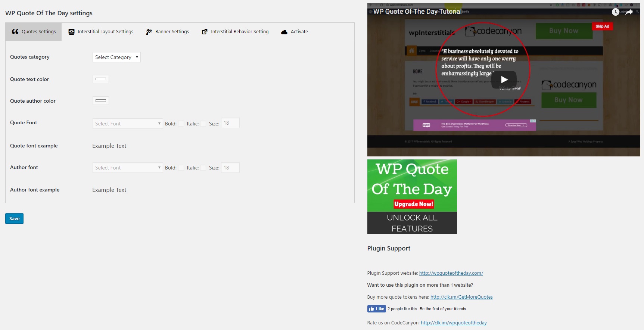Screen dimensions: 644x330
Task: Click the Plugin Support heading
Action: tap(389, 249)
